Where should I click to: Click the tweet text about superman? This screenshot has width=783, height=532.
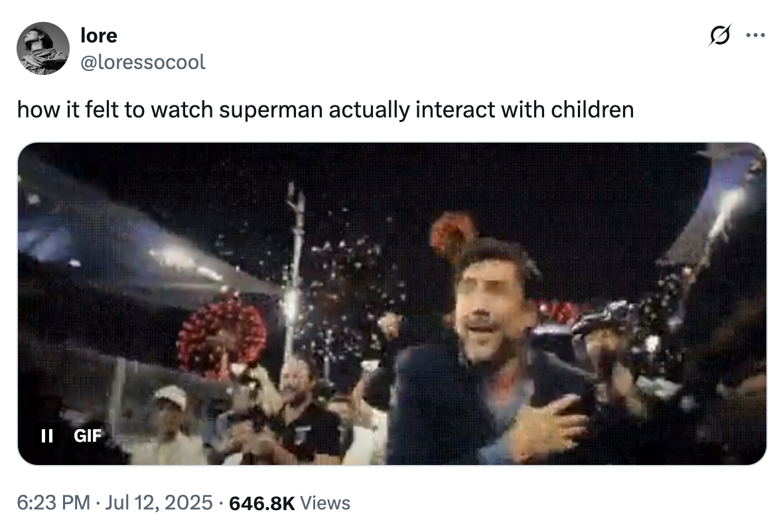[x=325, y=109]
